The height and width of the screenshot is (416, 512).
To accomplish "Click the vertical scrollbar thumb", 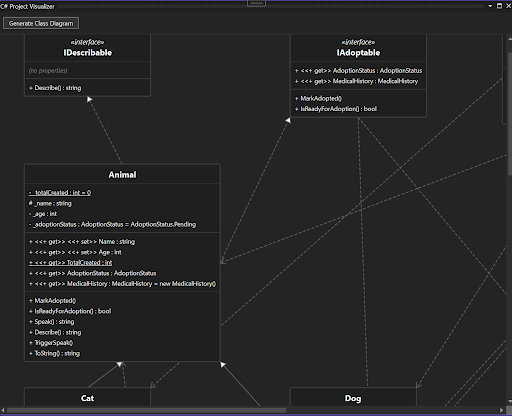I will tap(509, 113).
